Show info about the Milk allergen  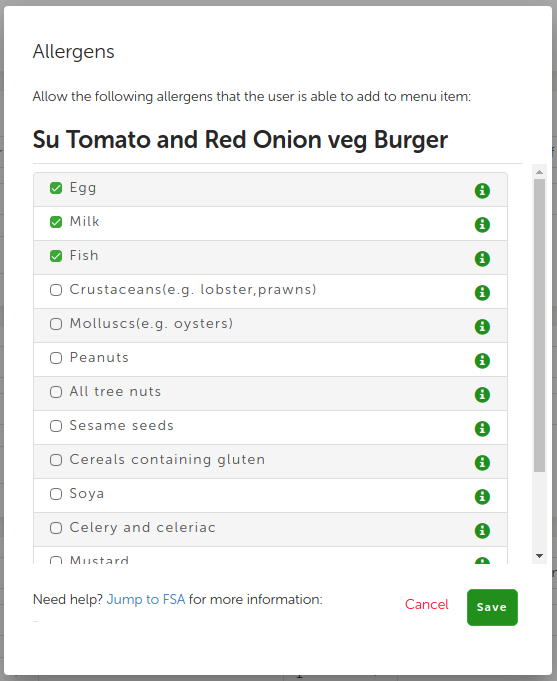tap(482, 225)
